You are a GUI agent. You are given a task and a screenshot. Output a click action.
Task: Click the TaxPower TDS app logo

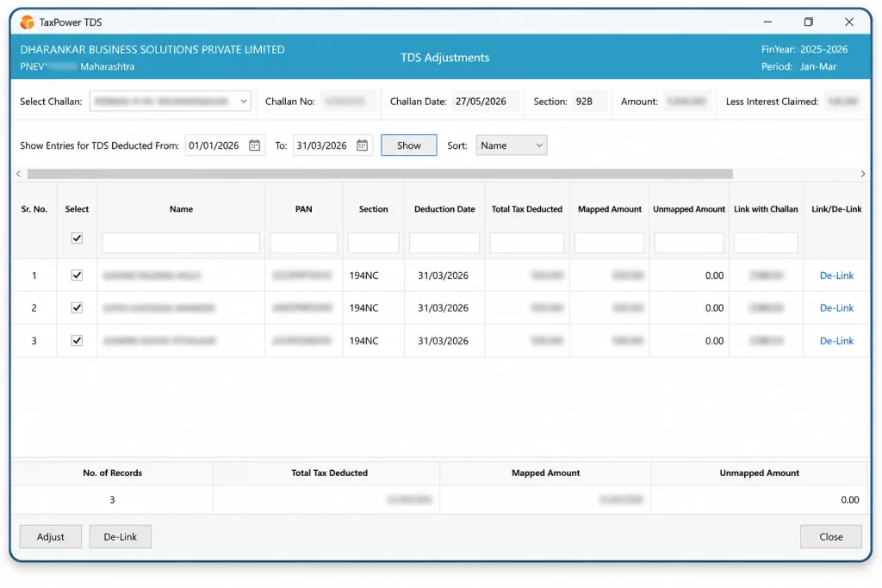(27, 22)
